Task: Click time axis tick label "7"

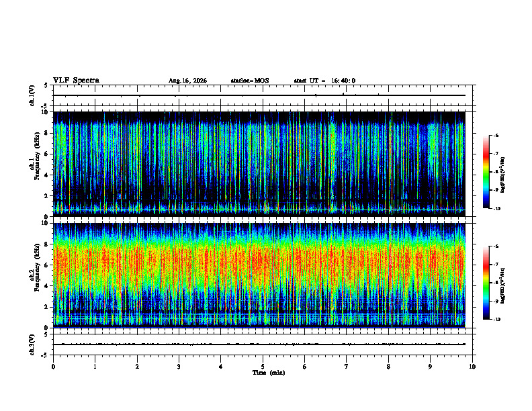Action: point(347,367)
